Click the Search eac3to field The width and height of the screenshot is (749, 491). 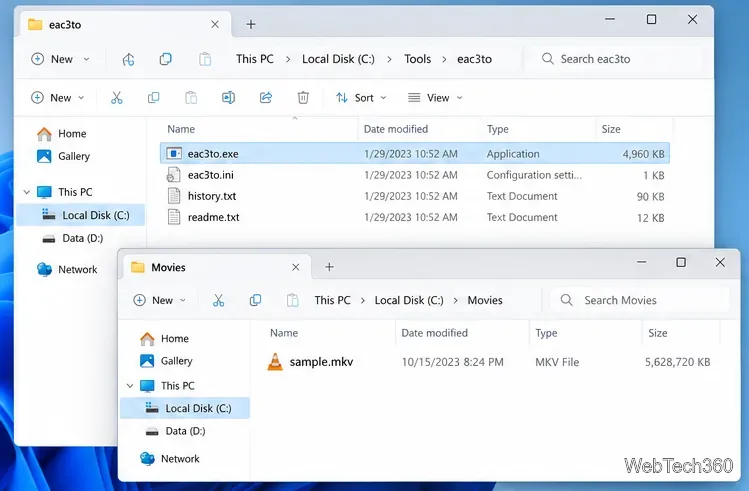click(615, 59)
